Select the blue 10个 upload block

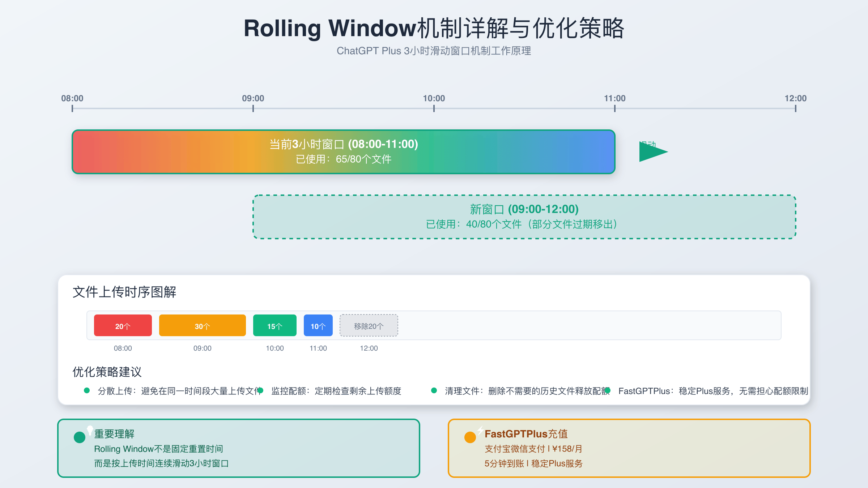click(318, 325)
